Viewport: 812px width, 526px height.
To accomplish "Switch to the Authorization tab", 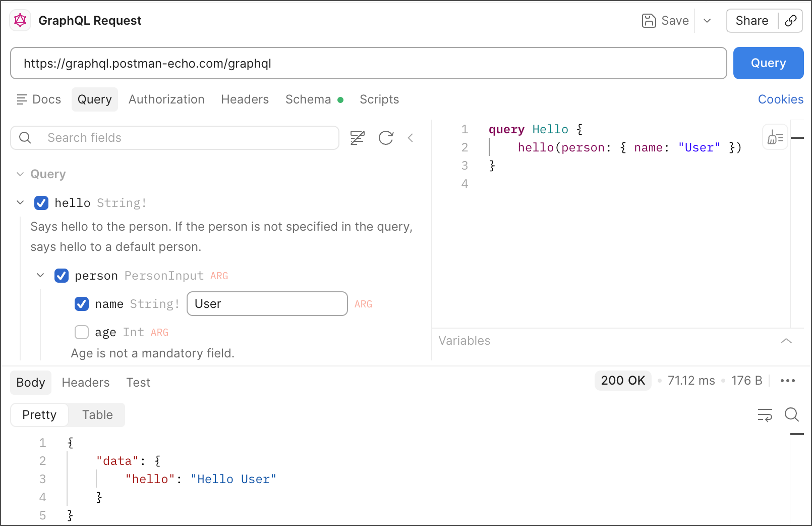I will [x=166, y=99].
